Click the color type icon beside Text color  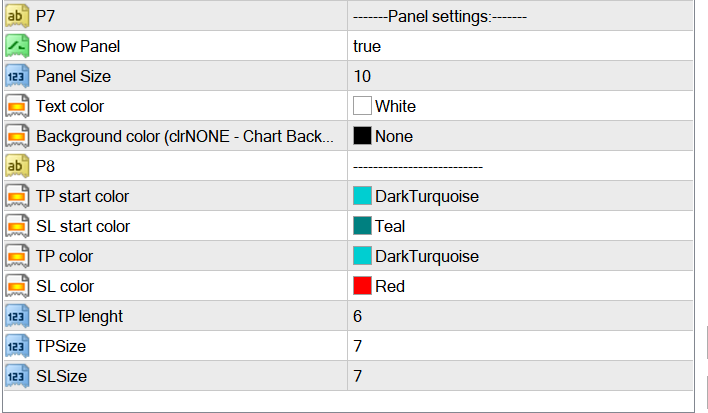pyautogui.click(x=17, y=106)
